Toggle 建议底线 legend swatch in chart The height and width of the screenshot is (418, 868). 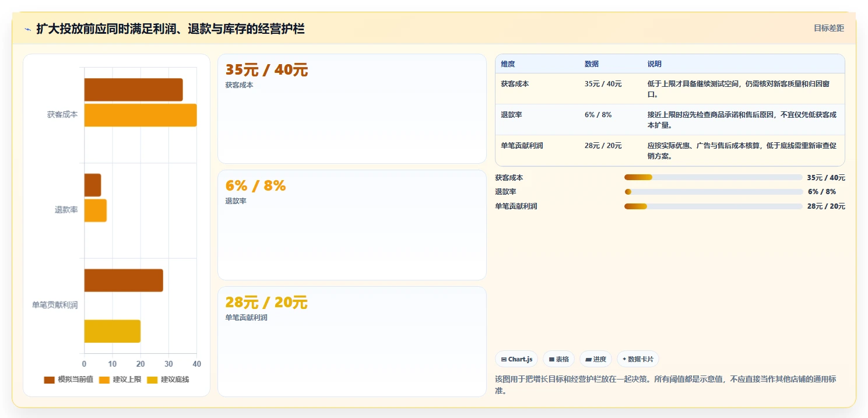152,380
